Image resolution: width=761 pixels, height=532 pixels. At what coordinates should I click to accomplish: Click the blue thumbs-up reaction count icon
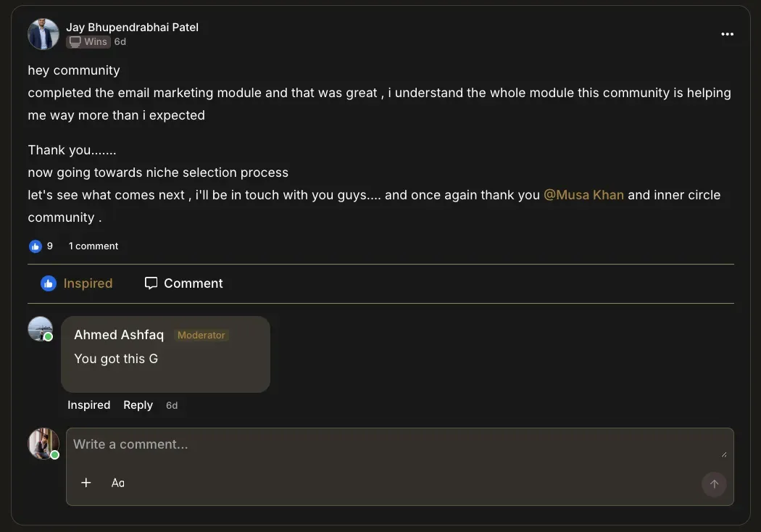click(x=36, y=246)
